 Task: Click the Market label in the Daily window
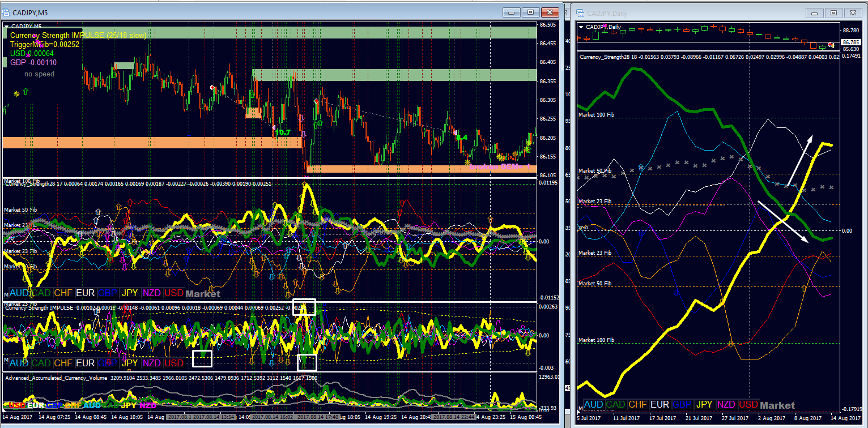pos(777,405)
